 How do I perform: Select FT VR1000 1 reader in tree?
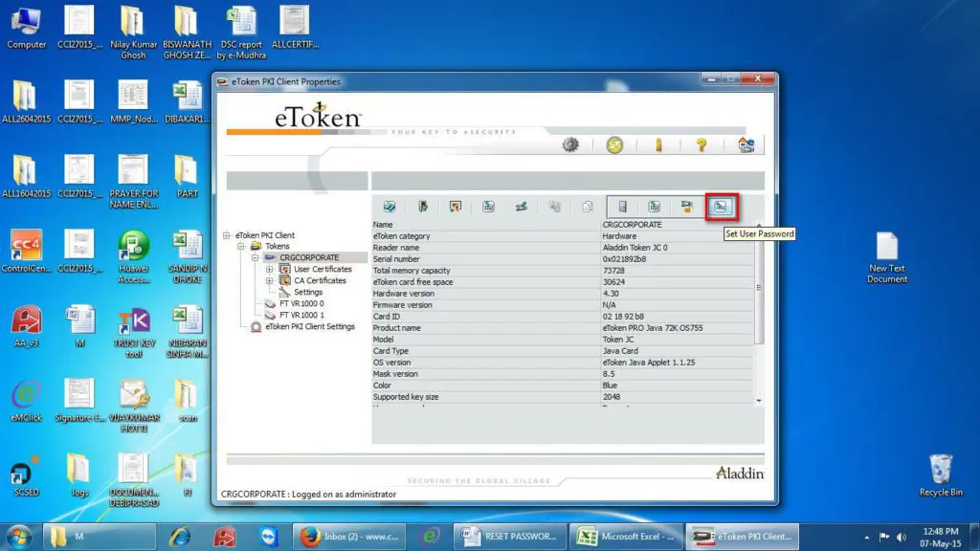301,315
